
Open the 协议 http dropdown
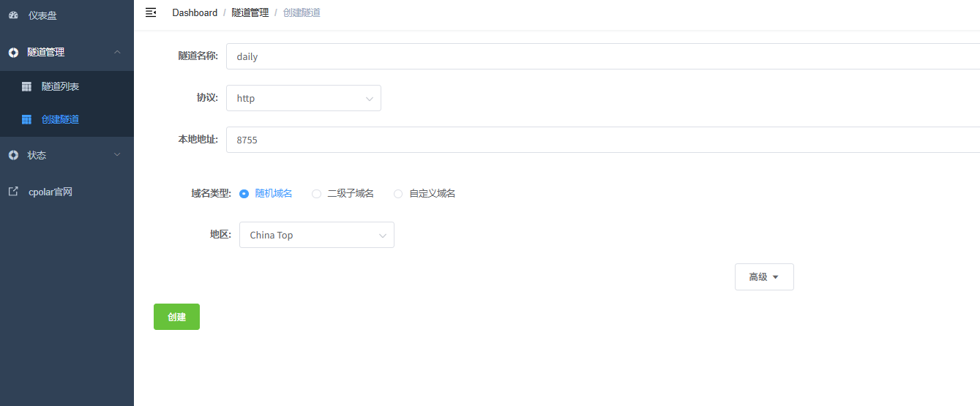click(304, 98)
